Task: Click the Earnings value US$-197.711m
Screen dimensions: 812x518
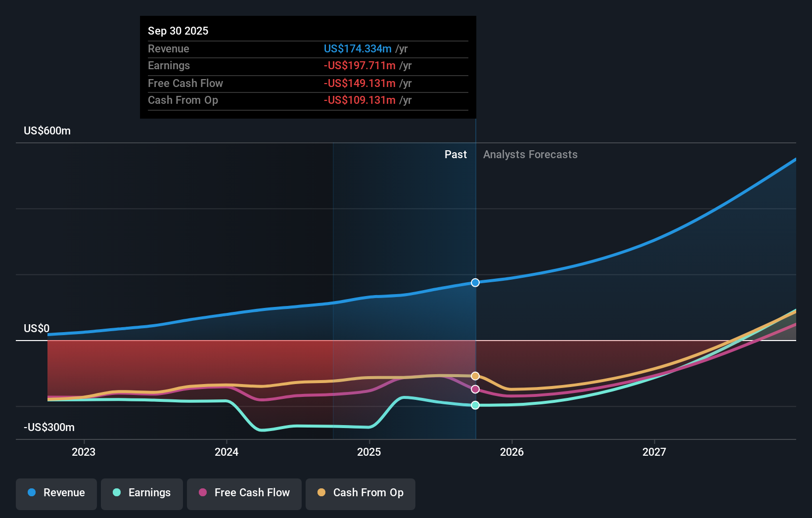Action: click(360, 65)
